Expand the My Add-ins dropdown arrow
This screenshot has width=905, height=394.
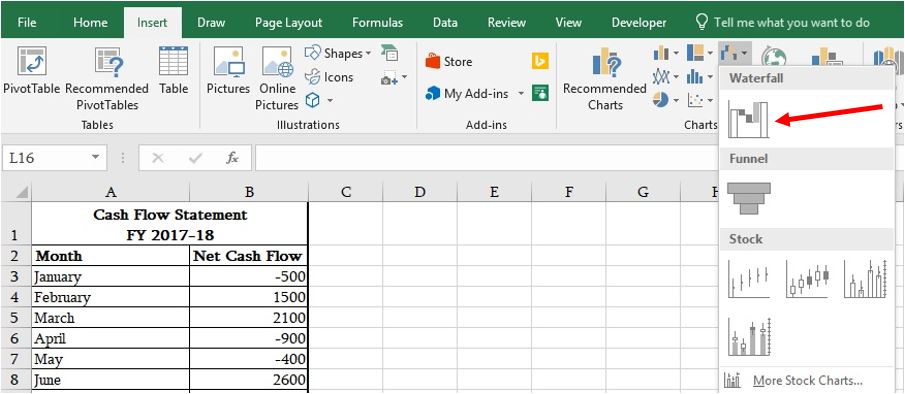(x=521, y=93)
